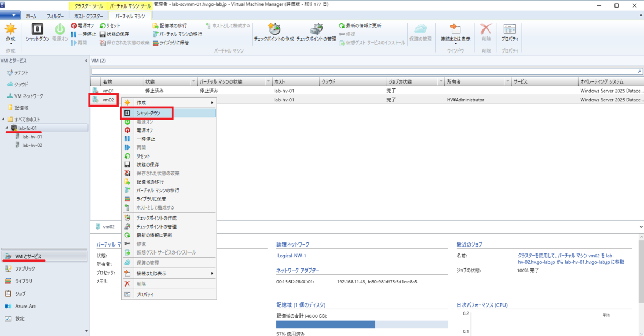
Task: Open 所有者 column filter dropdown
Action: (x=508, y=82)
